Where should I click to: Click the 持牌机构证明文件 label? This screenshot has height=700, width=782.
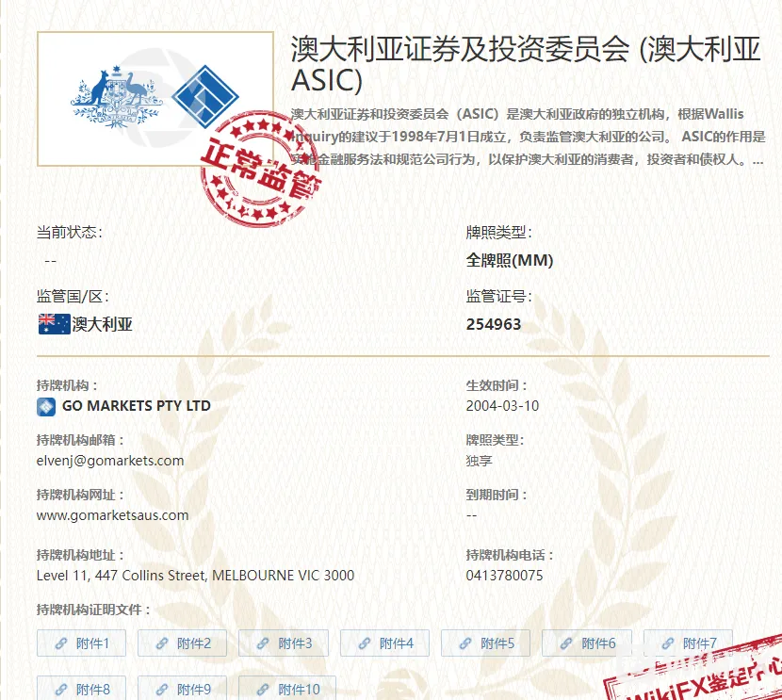pyautogui.click(x=93, y=610)
